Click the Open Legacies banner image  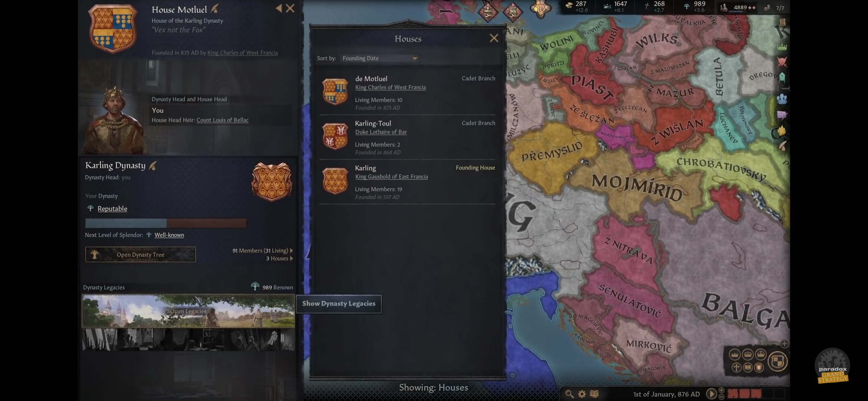pyautogui.click(x=188, y=311)
